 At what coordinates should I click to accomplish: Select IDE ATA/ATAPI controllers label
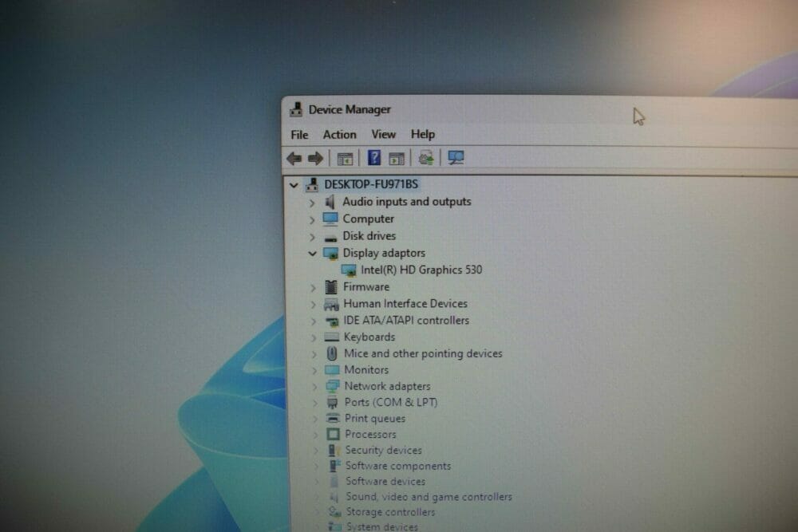click(x=406, y=321)
